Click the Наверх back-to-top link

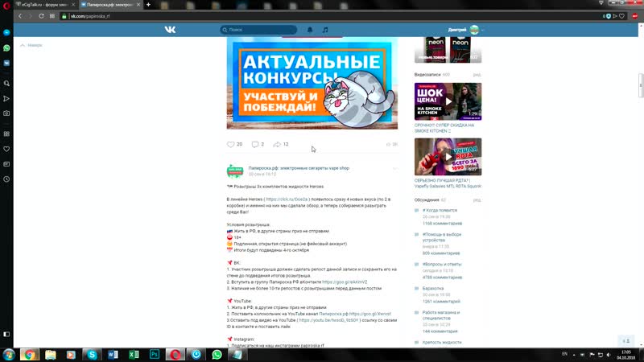(31, 45)
